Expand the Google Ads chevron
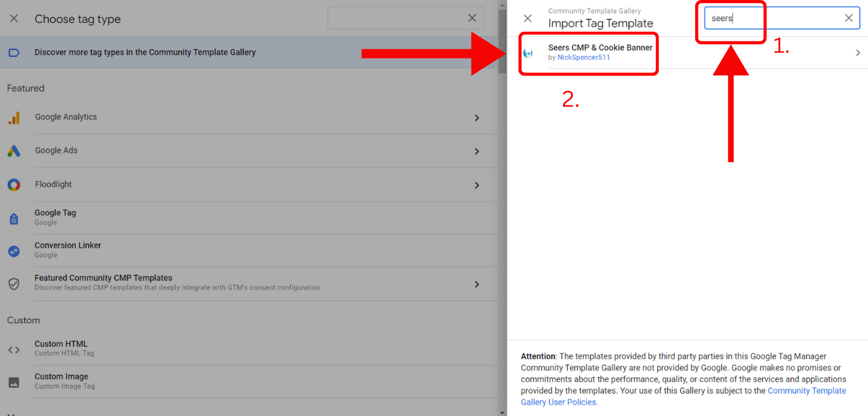Screen dimensions: 868x416 (x=477, y=151)
